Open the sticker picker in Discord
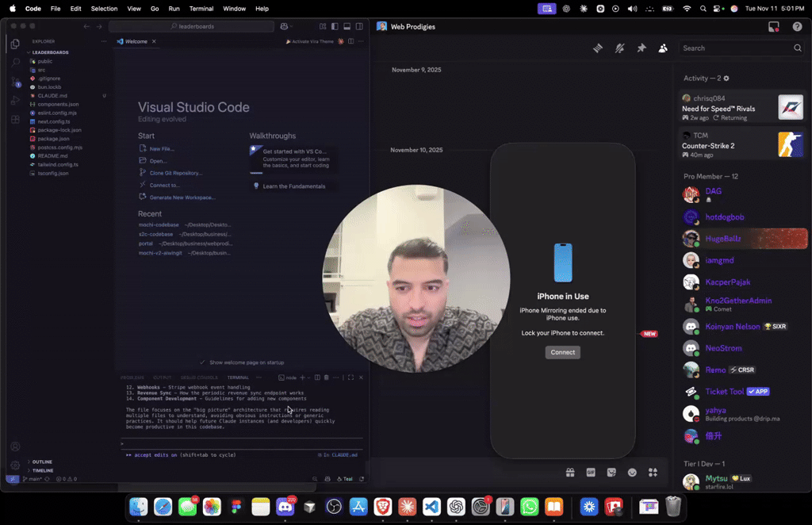 coord(611,472)
